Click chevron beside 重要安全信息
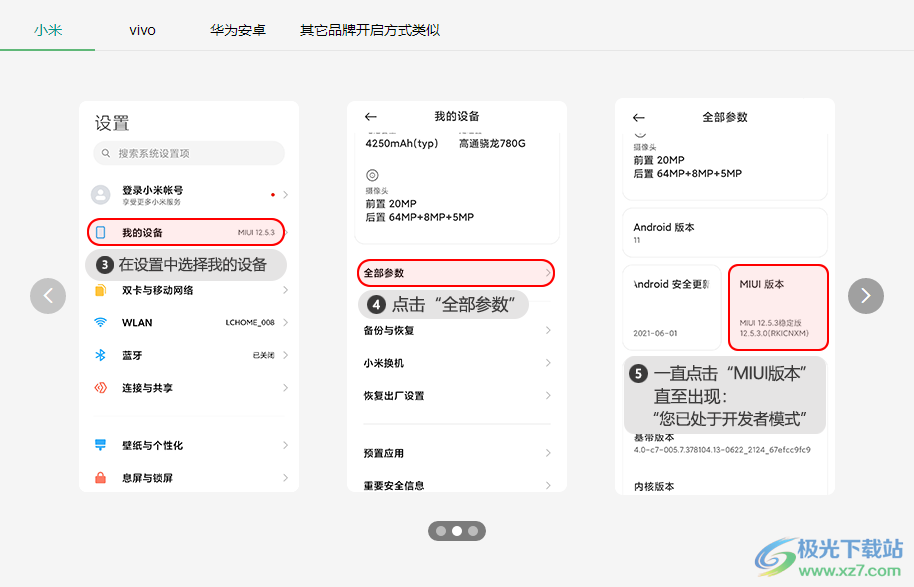The height and width of the screenshot is (587, 914). click(548, 485)
